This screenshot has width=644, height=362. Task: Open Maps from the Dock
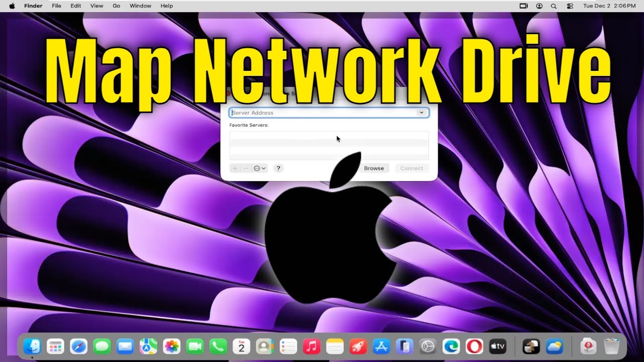[x=148, y=346]
